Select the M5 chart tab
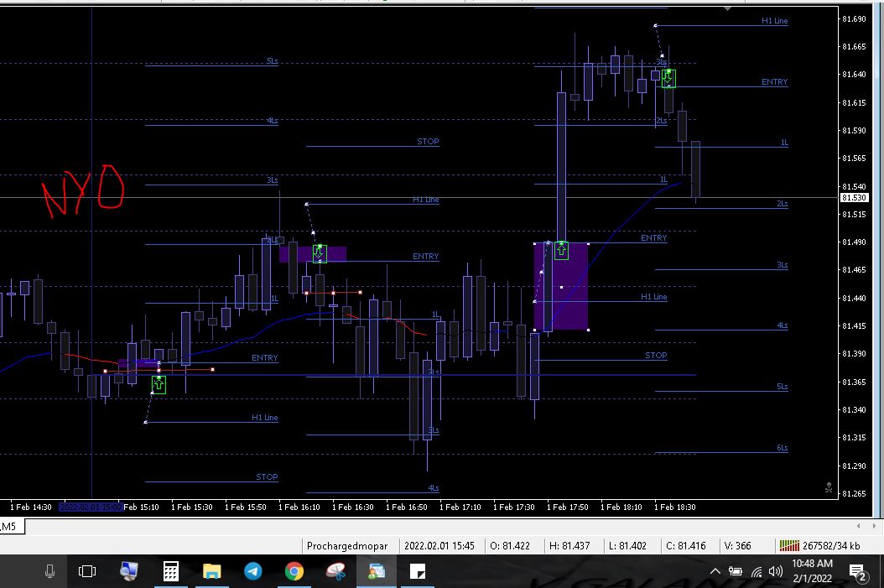Image resolution: width=884 pixels, height=588 pixels. [x=9, y=527]
